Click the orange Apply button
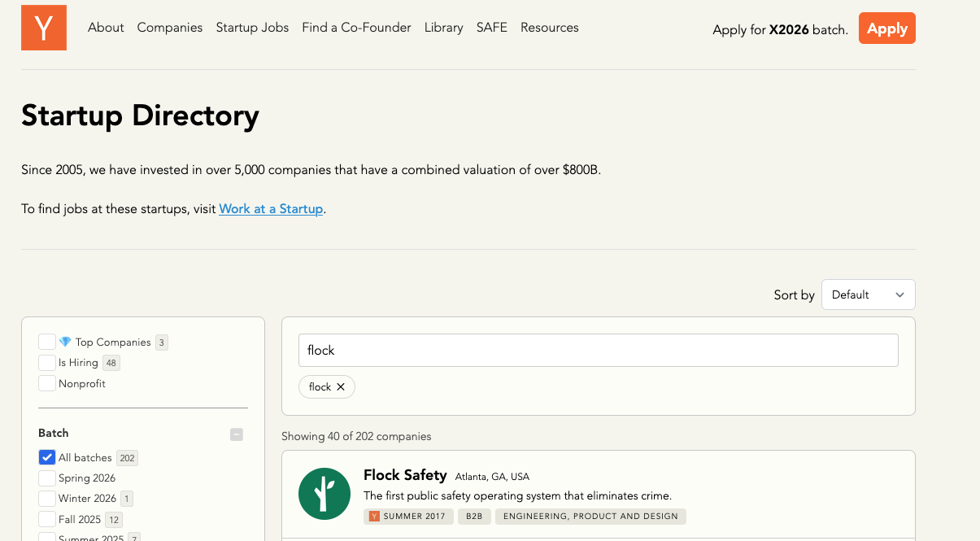980x541 pixels. 887,28
